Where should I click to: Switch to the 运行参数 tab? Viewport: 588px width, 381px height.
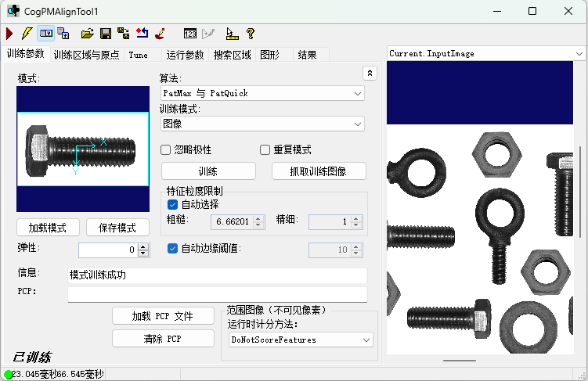(185, 55)
